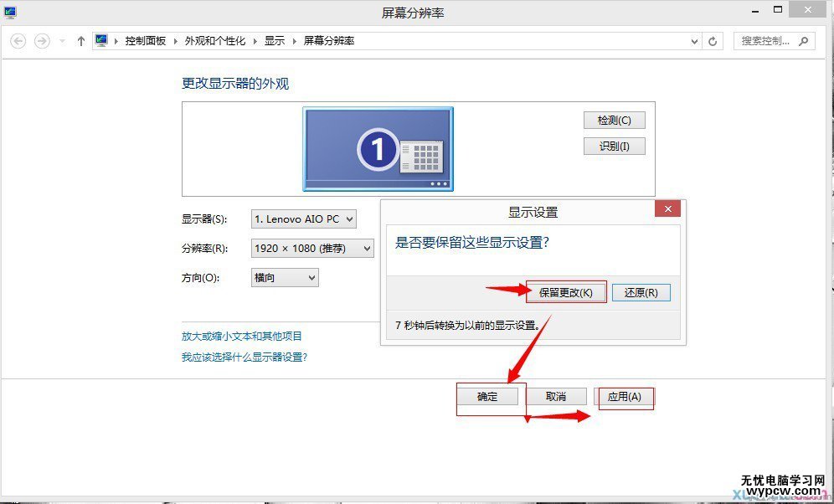Go up one level with Up arrow
The image size is (834, 504).
coord(81,41)
